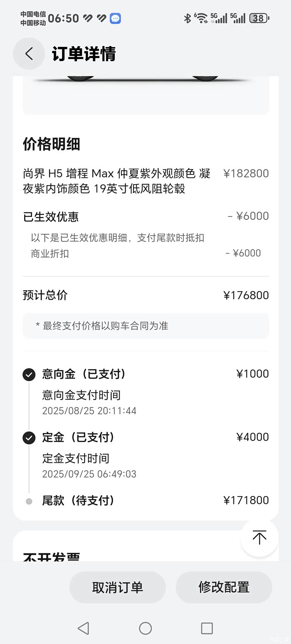The image size is (291, 644).
Task: Select the 尾款 pending status dot
Action: (29, 501)
